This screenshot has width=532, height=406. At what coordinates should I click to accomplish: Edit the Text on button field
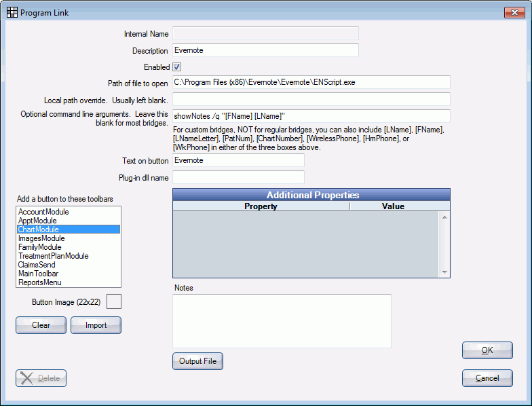[238, 160]
